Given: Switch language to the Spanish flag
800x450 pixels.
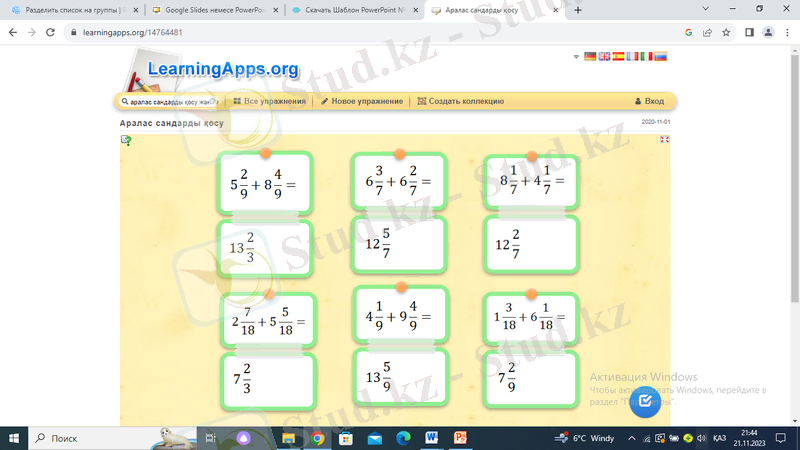Looking at the screenshot, I should coord(618,57).
